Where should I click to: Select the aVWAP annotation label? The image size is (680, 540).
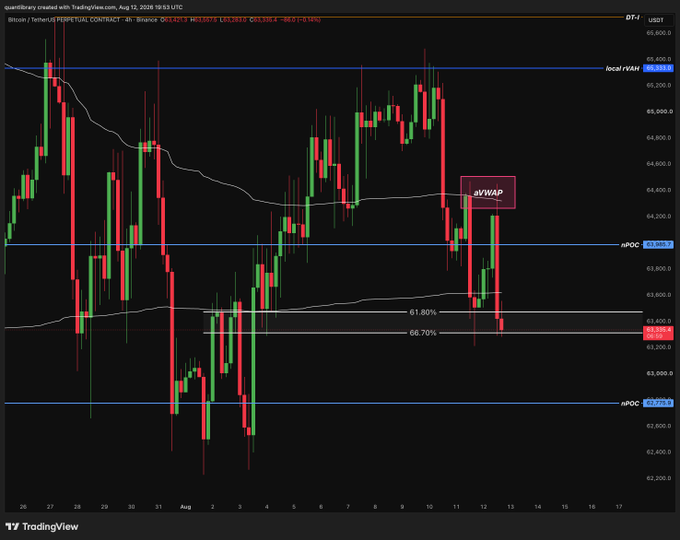(488, 193)
